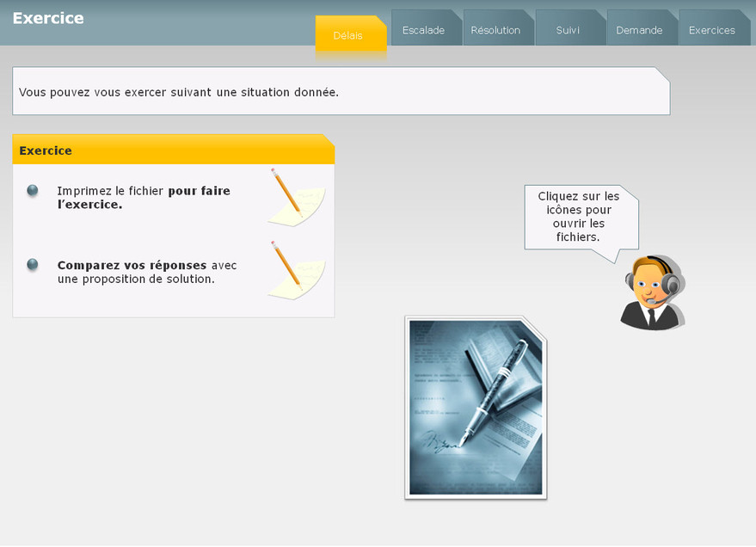Click the 'Imprimez le fichier' text
756x547 pixels.
point(111,191)
